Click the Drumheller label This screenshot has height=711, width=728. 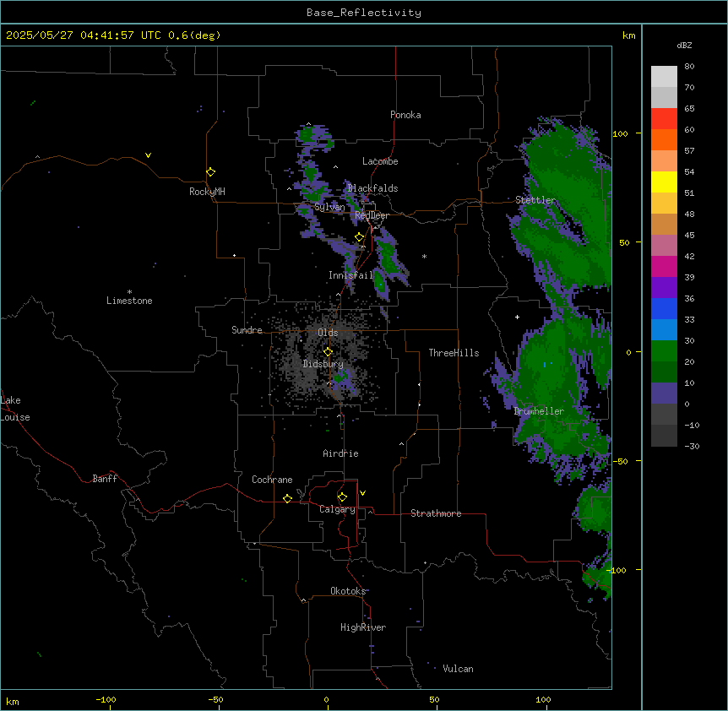click(539, 411)
